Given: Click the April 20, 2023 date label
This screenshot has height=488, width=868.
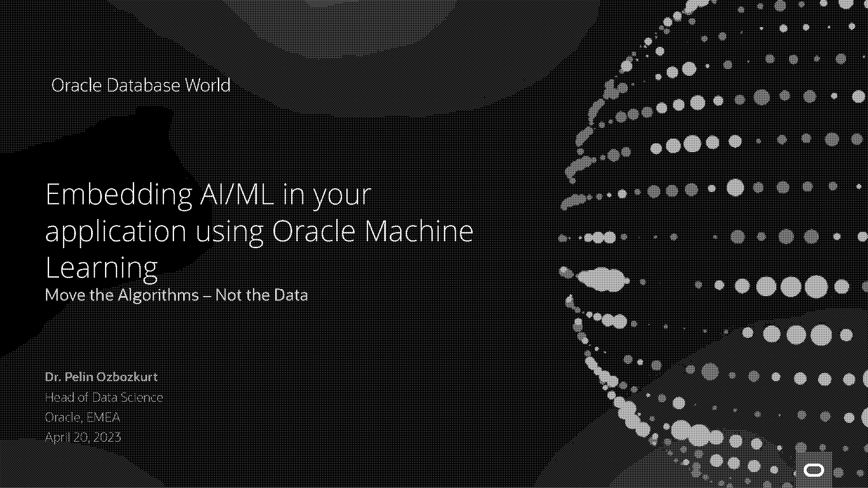Looking at the screenshot, I should (83, 437).
